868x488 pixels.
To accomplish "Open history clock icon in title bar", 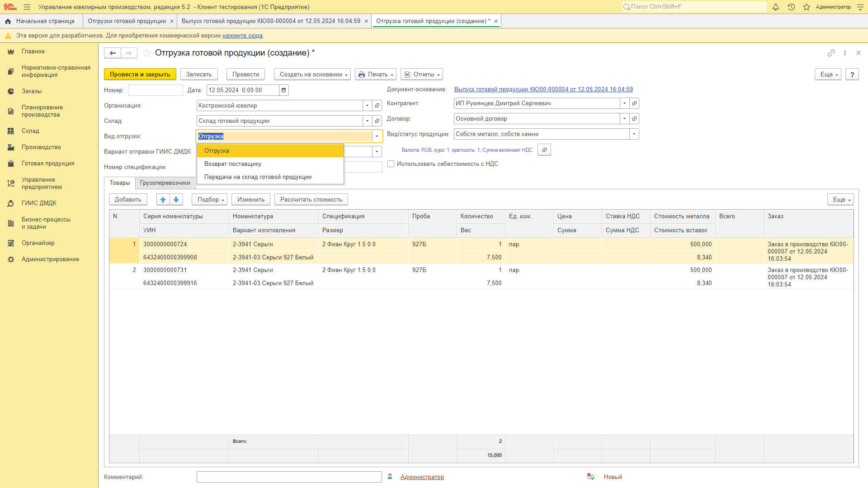I will click(x=791, y=7).
